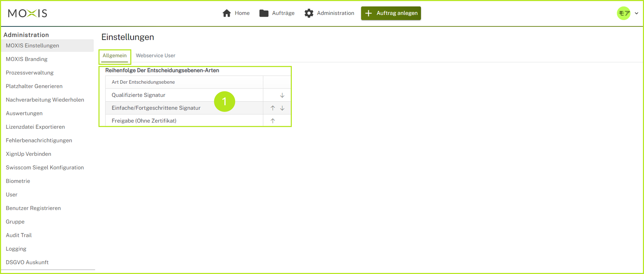
Task: Move Freigabe (Ohne Zertifikat) up with arrow
Action: (x=273, y=121)
